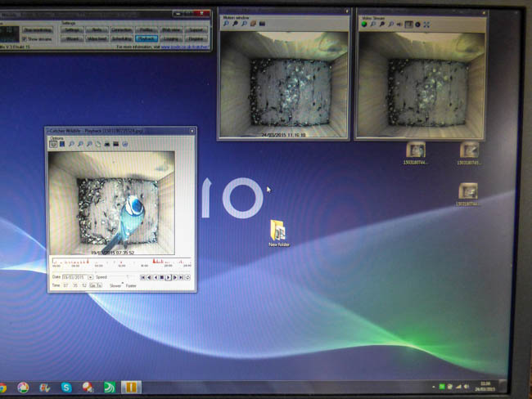Click the Web view button
This screenshot has height=399, width=532.
[171, 29]
